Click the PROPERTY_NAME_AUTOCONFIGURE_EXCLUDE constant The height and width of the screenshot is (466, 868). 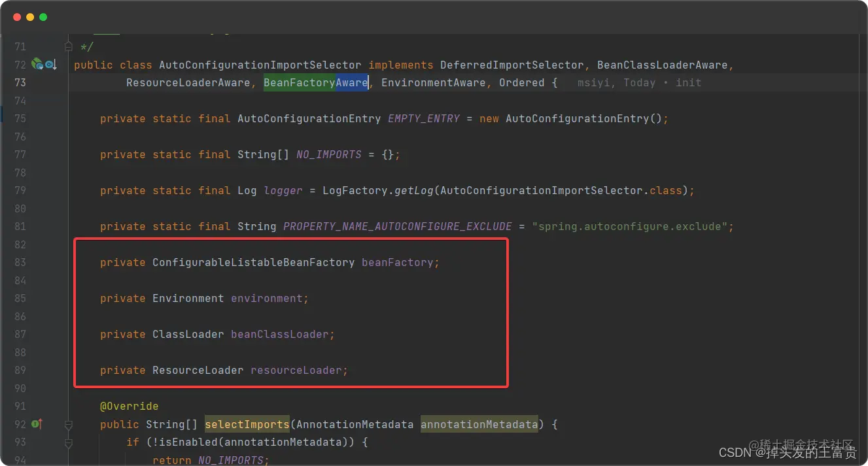397,227
